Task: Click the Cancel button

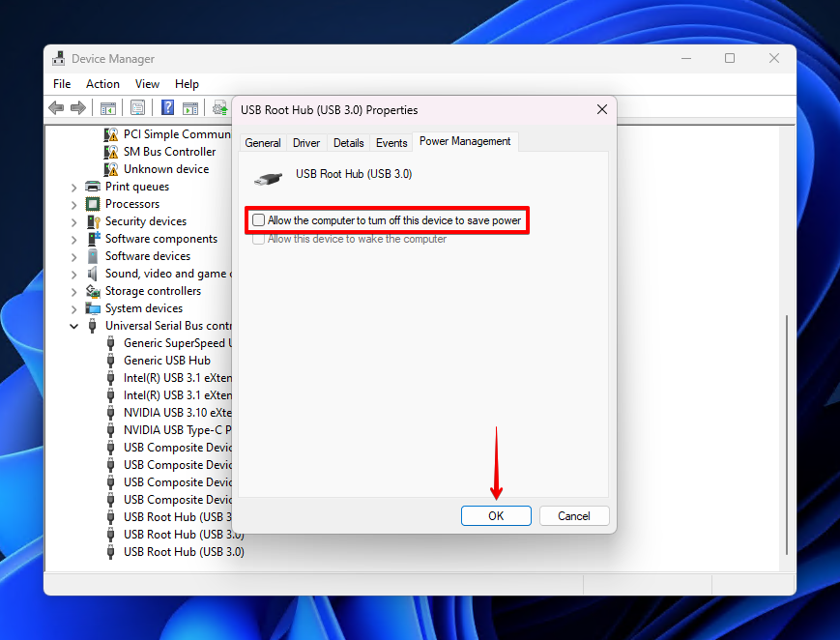Action: 574,515
